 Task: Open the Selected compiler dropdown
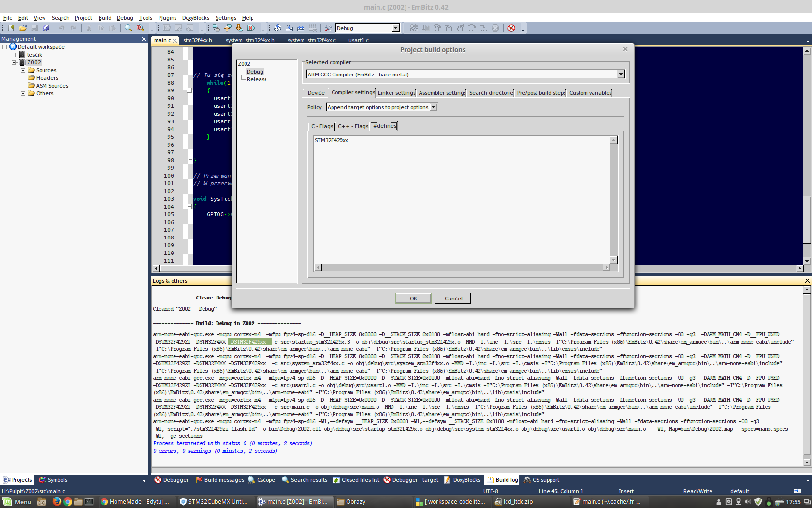tap(621, 75)
